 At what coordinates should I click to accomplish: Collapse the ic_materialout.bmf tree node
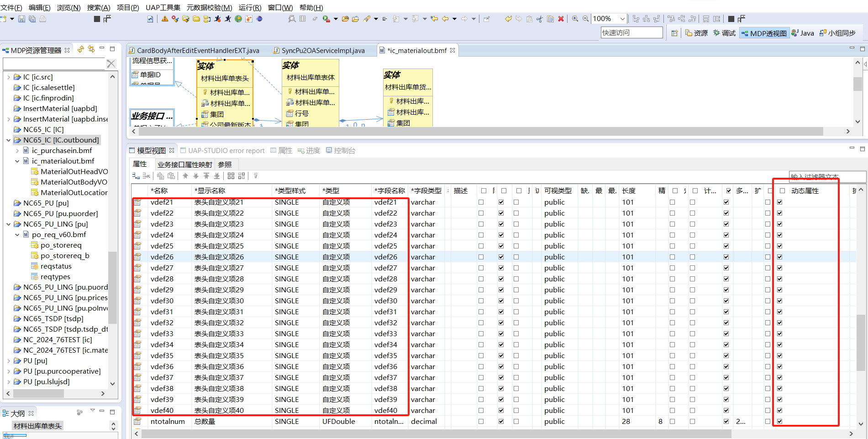[x=17, y=161]
